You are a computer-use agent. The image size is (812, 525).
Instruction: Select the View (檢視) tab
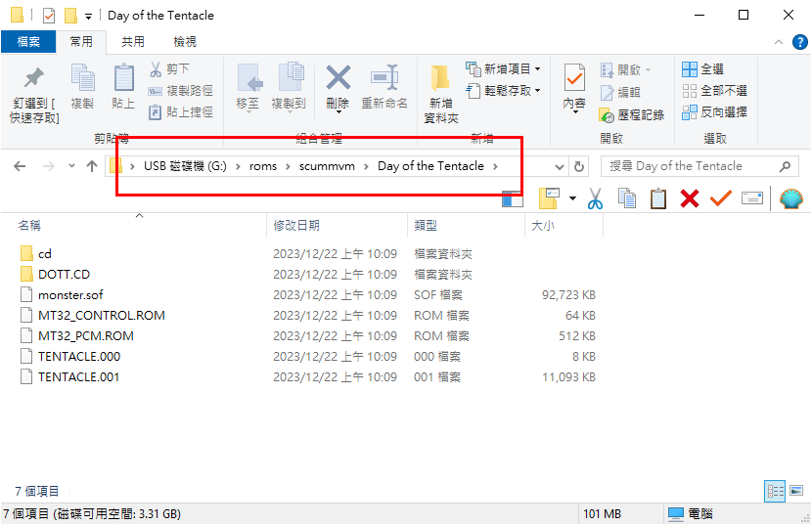click(x=184, y=41)
